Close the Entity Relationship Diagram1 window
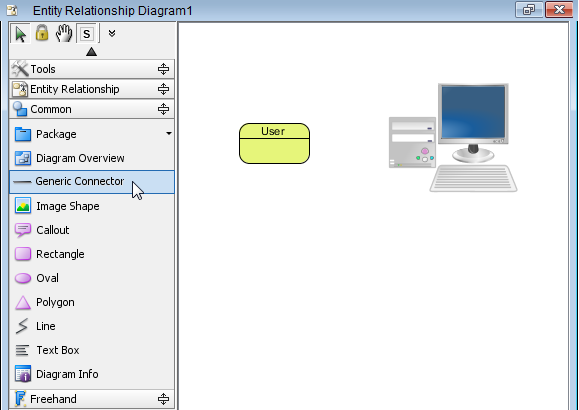This screenshot has width=579, height=410. pyautogui.click(x=559, y=9)
